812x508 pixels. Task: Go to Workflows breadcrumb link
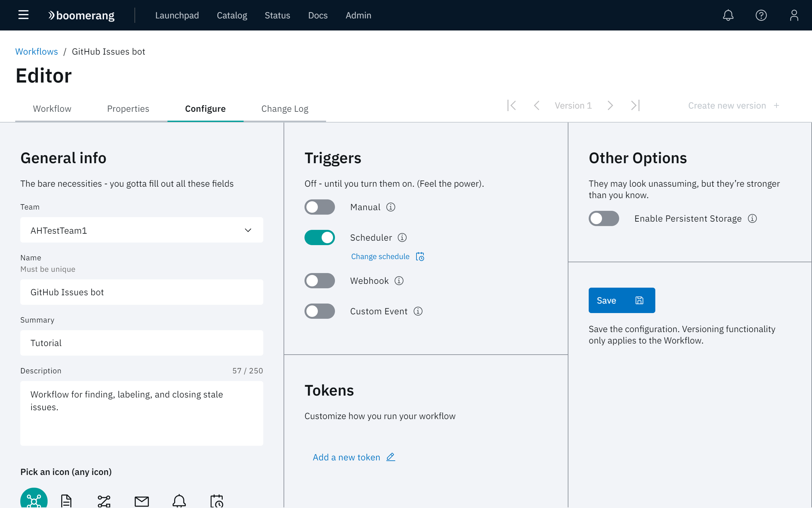pos(36,51)
